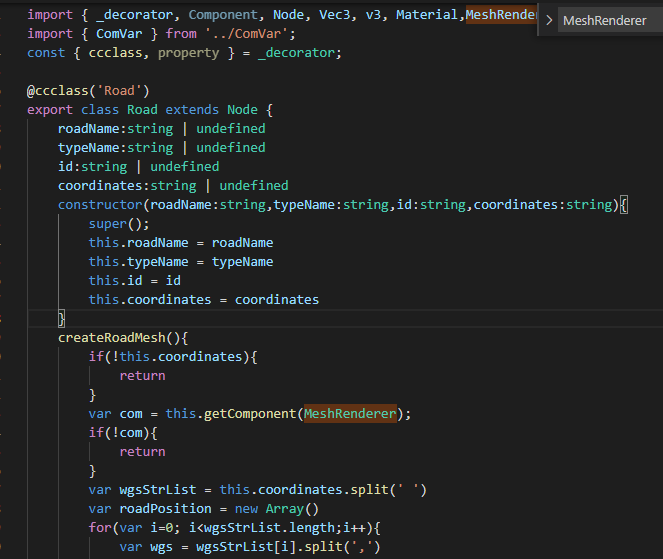The width and height of the screenshot is (663, 559).
Task: Click the 'this.coordinates = coordinates' assignment
Action: point(204,300)
